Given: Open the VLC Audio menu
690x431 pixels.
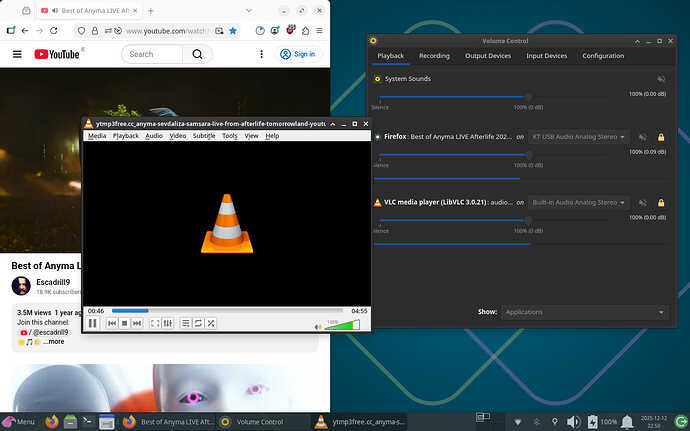Looking at the screenshot, I should tap(154, 135).
